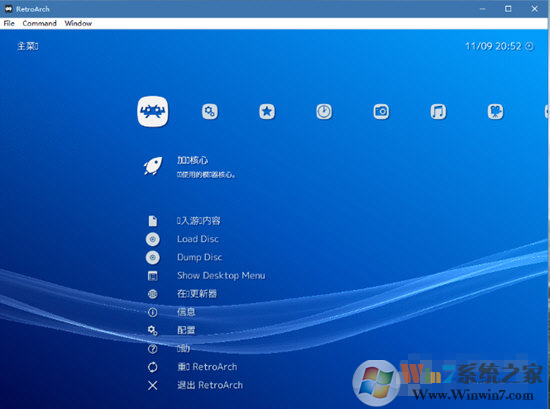Minimize the RetroArch window
The image size is (550, 409).
[482, 9]
